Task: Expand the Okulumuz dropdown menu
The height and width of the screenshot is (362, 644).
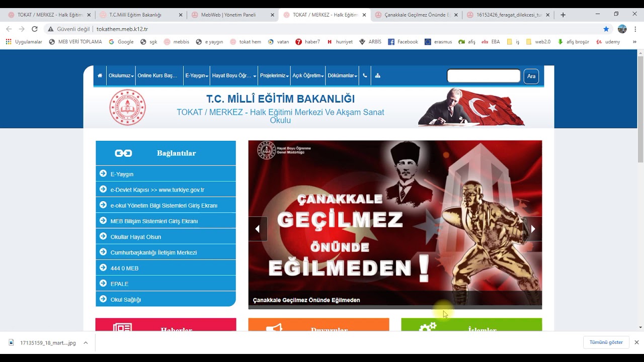Action: [121, 75]
